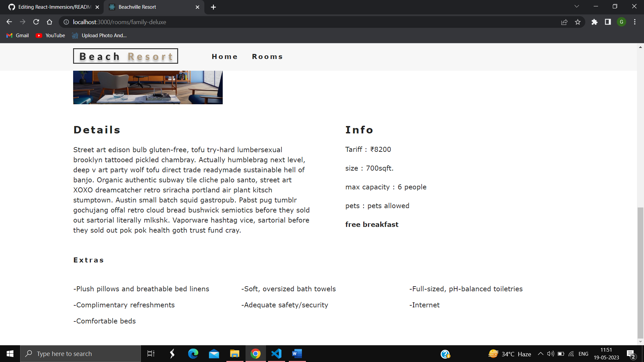The image size is (644, 362).
Task: Open the Chrome three-dot menu
Action: pos(635,22)
